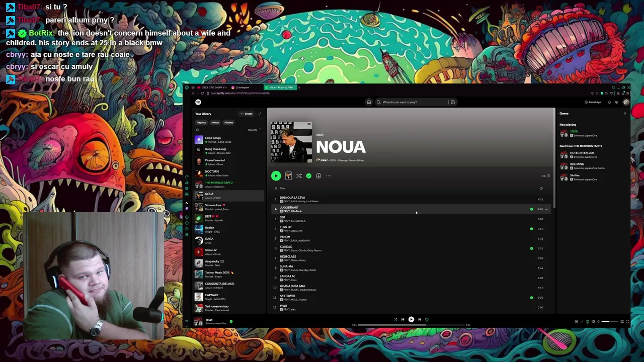Open the Browse icon beside search field
644x362 pixels.
click(x=453, y=102)
